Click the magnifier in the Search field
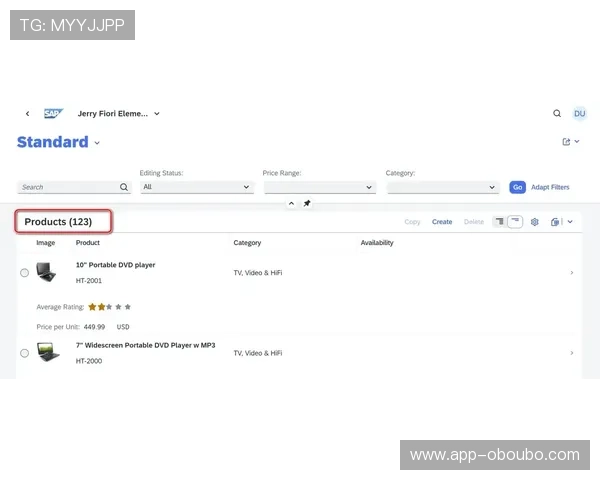Image resolution: width=600 pixels, height=480 pixels. point(124,187)
